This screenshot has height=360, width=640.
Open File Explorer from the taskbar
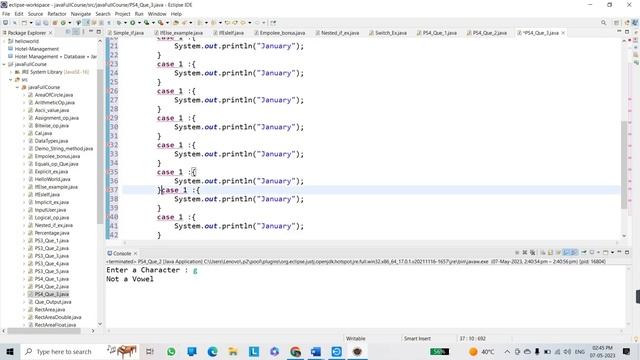233,351
